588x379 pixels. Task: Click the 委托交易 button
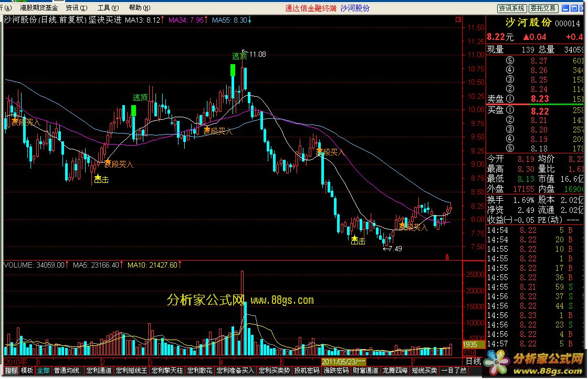pos(543,8)
